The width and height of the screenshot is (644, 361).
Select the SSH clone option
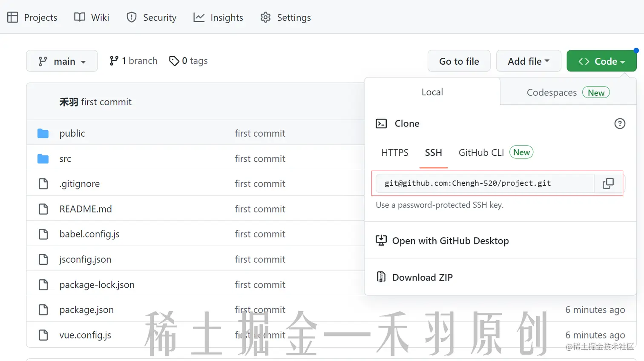coord(434,152)
